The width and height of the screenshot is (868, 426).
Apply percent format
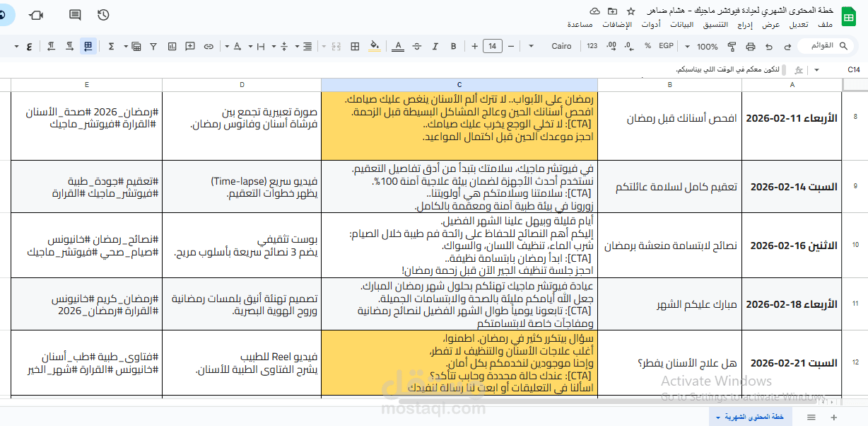tap(647, 46)
